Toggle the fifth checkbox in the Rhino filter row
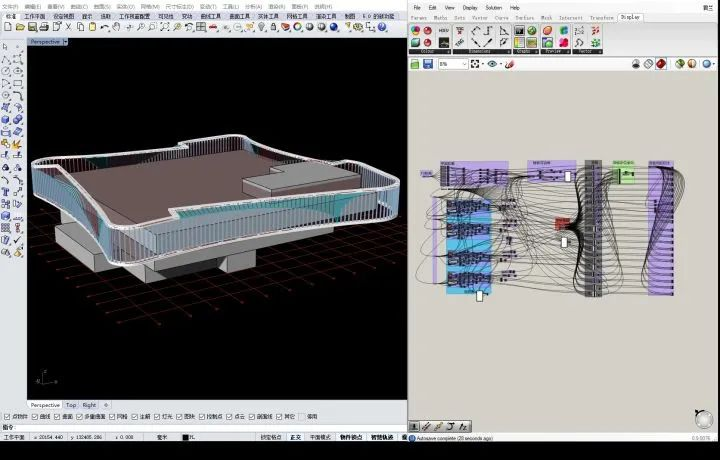 pos(112,417)
